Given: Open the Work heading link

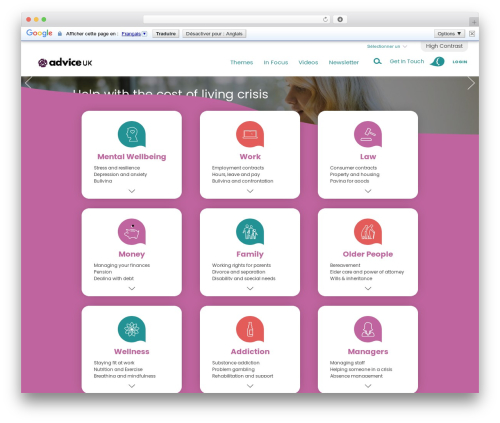Looking at the screenshot, I should 250,157.
